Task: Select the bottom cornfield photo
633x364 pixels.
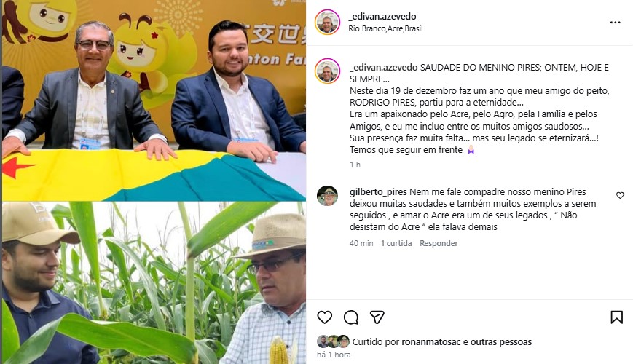Action: pos(154,283)
